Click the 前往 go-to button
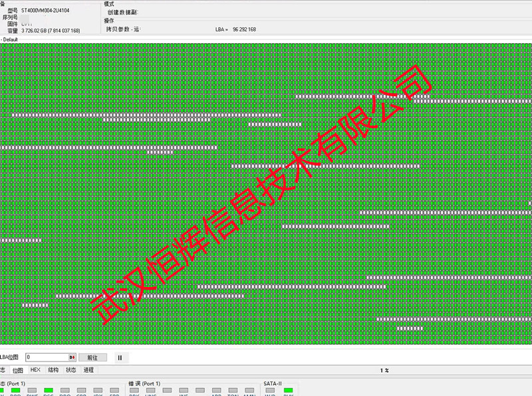This screenshot has height=396, width=532. pos(92,357)
